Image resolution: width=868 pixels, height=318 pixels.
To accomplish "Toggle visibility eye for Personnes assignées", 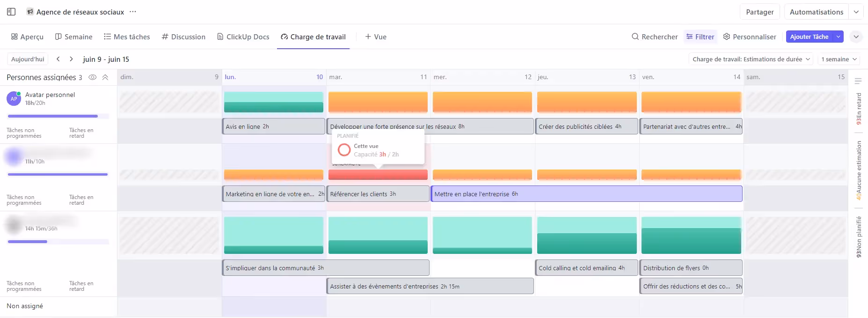I will point(93,77).
